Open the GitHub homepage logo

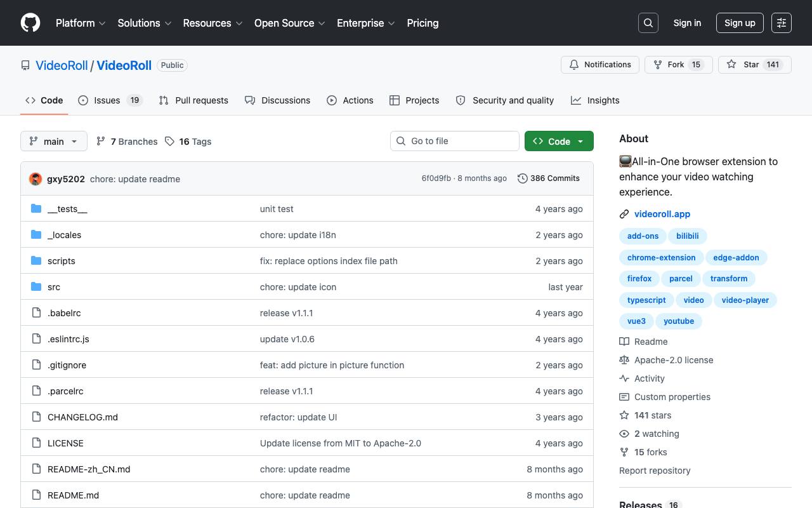pos(30,23)
